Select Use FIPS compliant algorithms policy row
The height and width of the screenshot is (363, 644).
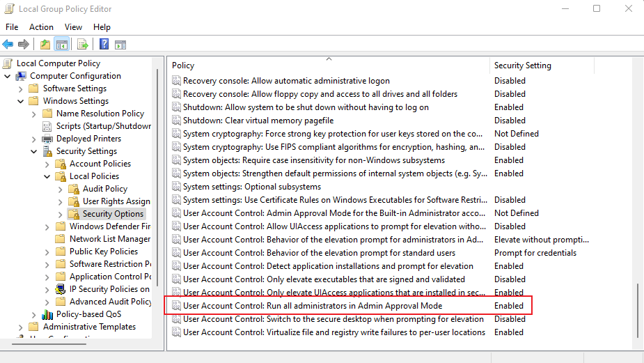[333, 147]
